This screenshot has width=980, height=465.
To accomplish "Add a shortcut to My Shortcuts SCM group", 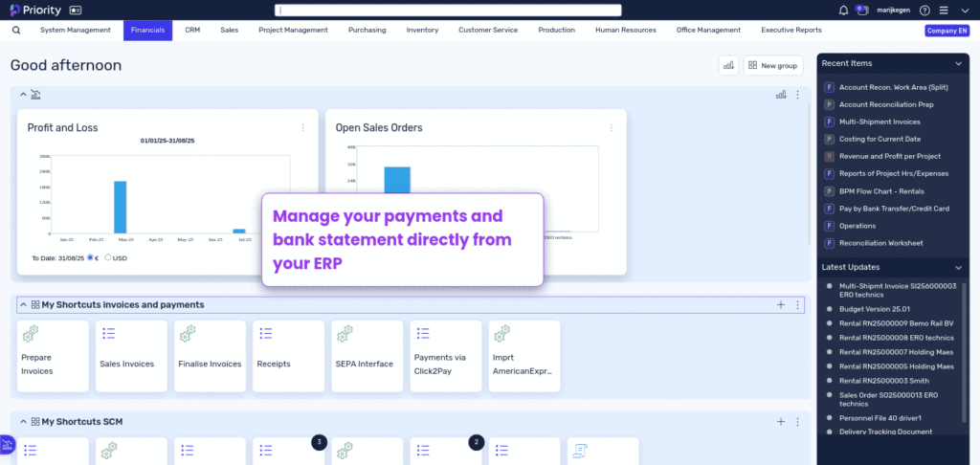I will (781, 422).
